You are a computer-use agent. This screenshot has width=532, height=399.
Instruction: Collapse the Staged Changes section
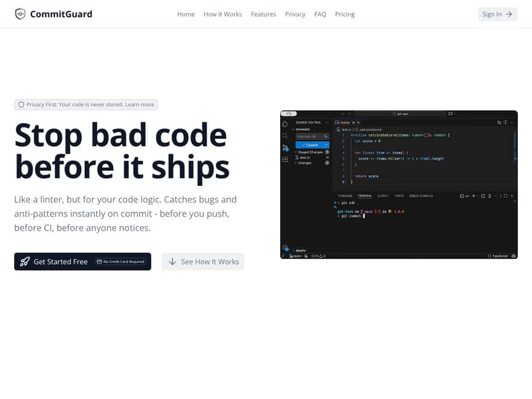coord(296,152)
